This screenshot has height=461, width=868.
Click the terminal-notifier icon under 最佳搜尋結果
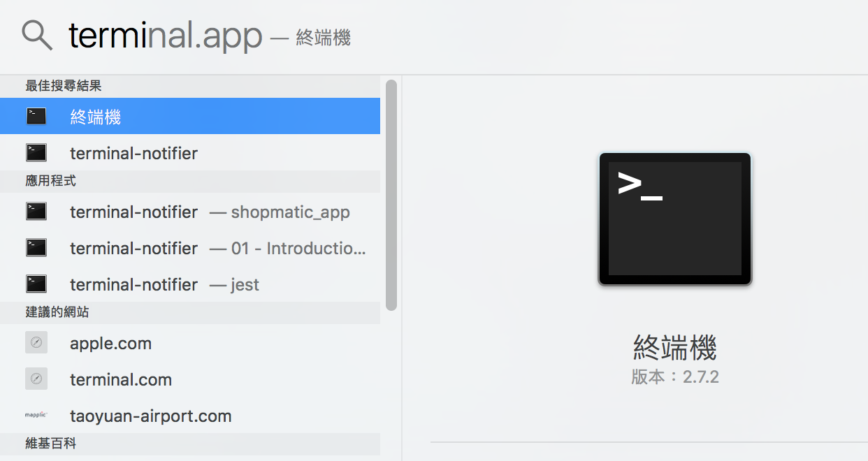click(36, 152)
